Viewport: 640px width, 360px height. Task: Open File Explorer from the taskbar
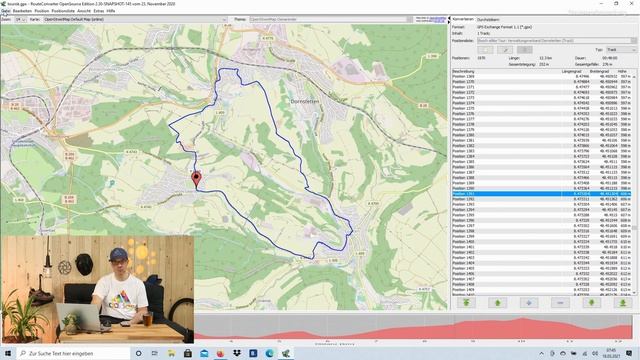tap(171, 353)
